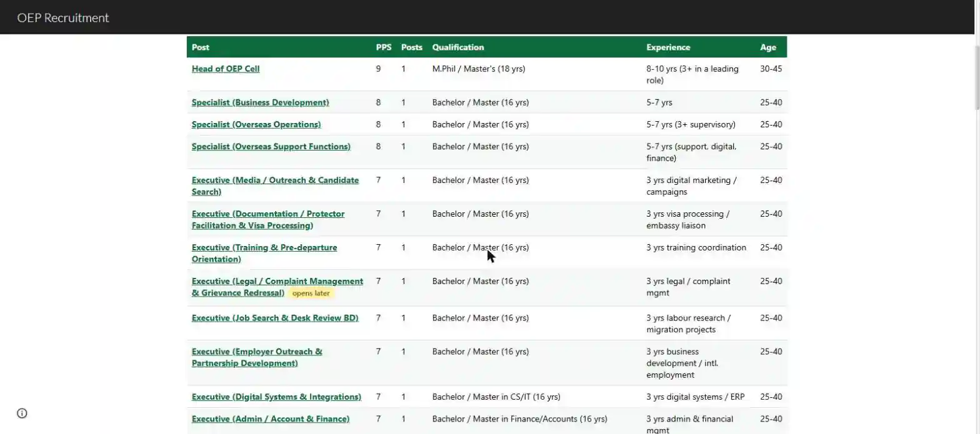Open Executive (Admin / Account & Finance) link

tap(271, 419)
